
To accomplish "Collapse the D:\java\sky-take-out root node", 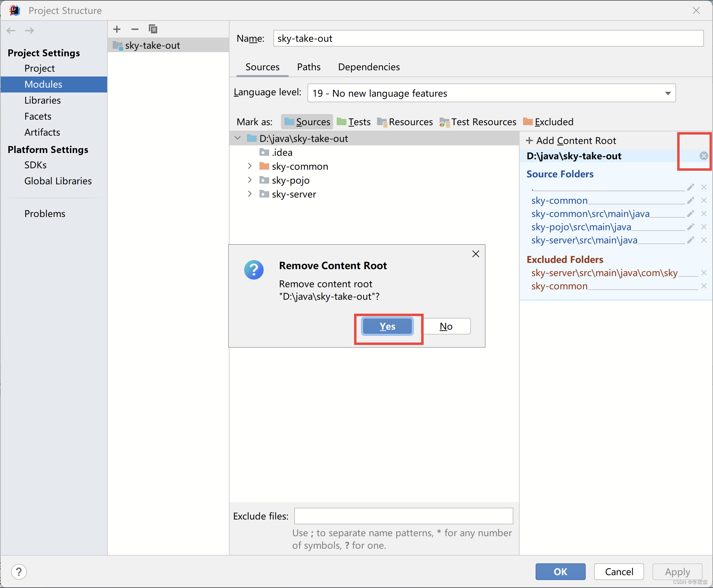I will coord(238,138).
